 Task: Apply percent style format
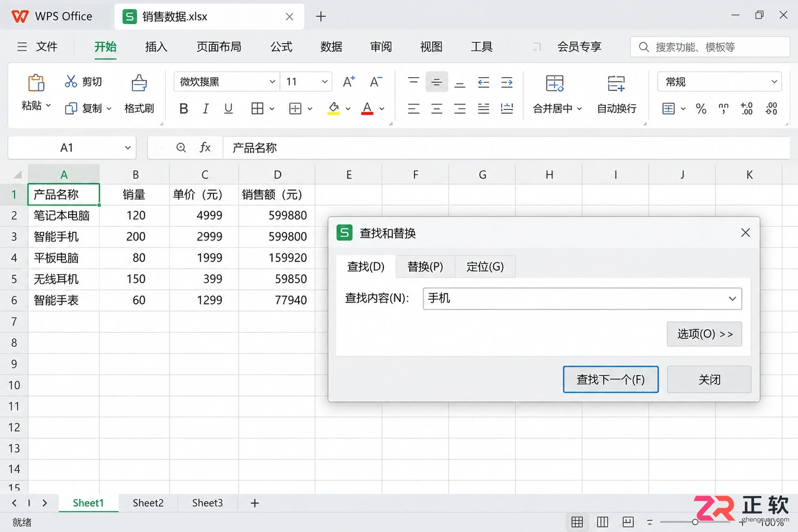point(701,109)
